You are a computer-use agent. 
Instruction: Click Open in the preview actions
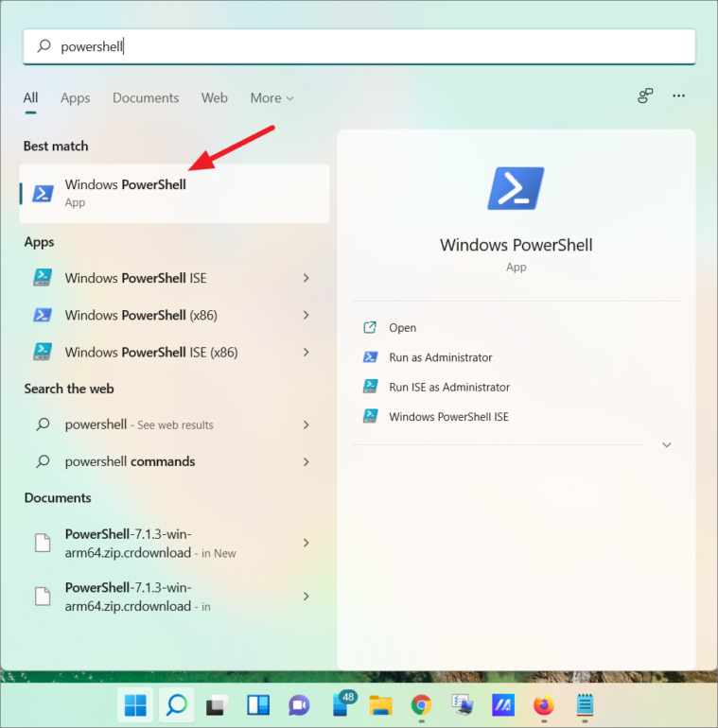point(403,327)
